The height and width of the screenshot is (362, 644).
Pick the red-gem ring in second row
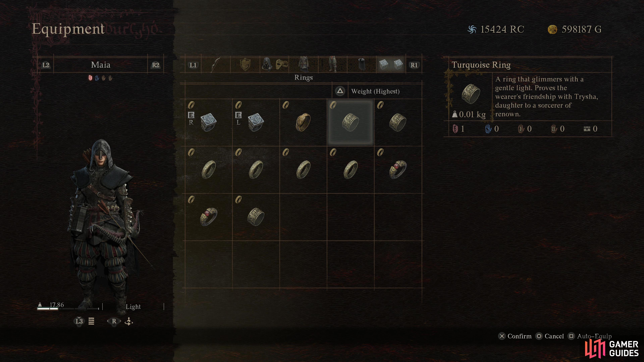[398, 170]
